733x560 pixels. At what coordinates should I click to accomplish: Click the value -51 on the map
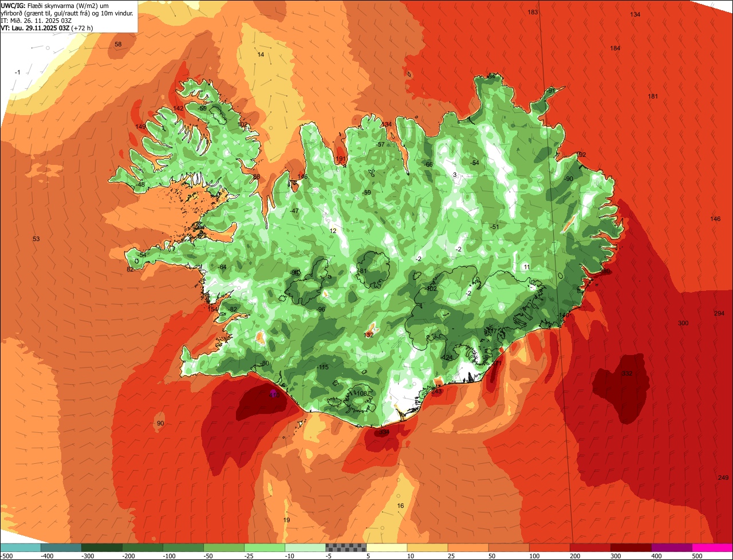(x=495, y=227)
